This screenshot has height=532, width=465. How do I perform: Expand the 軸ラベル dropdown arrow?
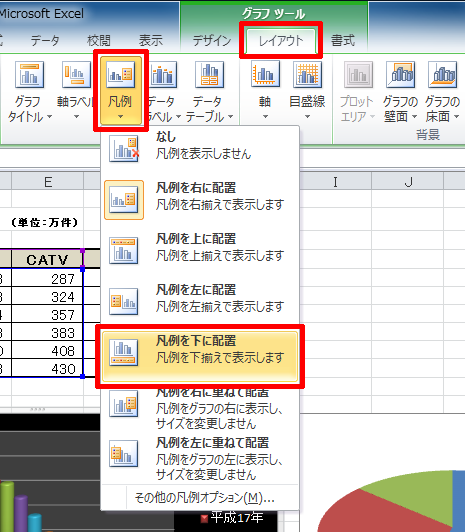(x=76, y=117)
